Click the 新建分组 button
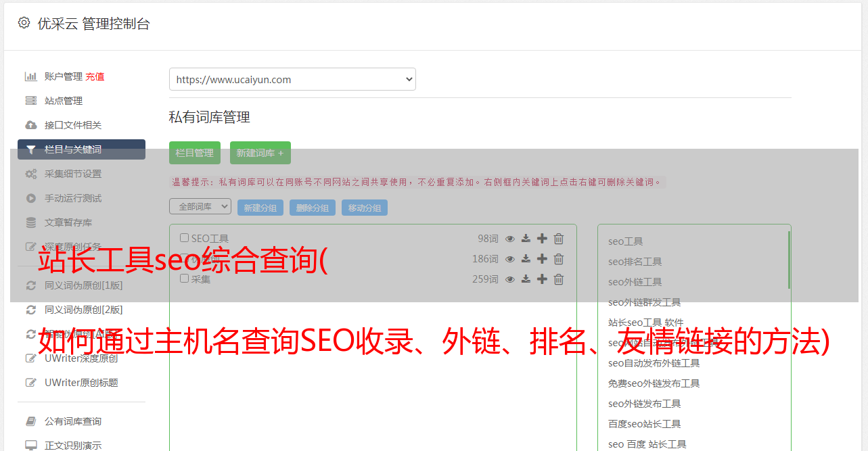This screenshot has width=868, height=451. 260,208
